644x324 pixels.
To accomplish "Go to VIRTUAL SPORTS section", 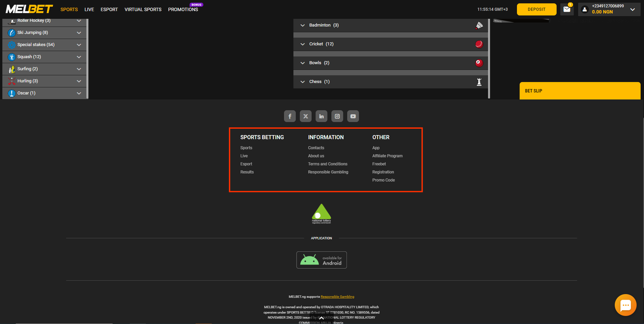I will 143,9.
